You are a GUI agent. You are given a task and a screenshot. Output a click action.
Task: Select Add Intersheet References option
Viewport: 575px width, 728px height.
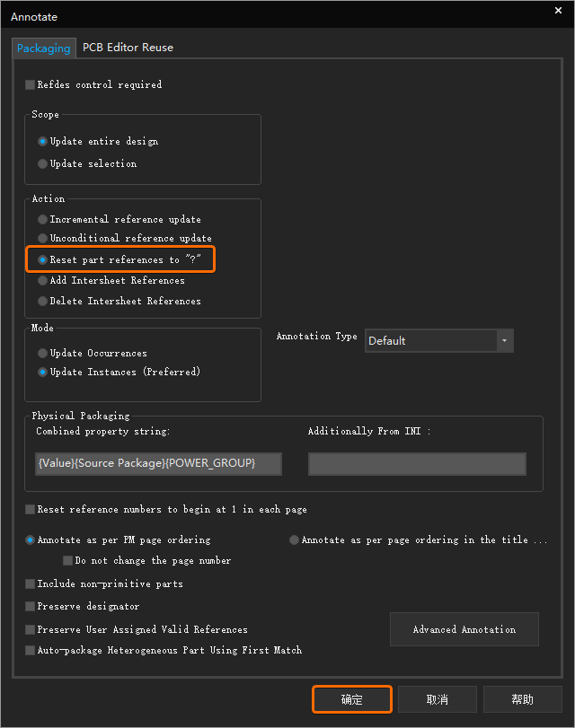click(x=43, y=281)
